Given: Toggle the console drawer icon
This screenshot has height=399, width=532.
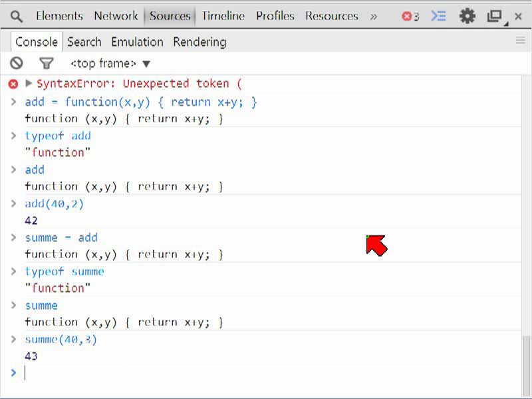Looking at the screenshot, I should point(438,16).
